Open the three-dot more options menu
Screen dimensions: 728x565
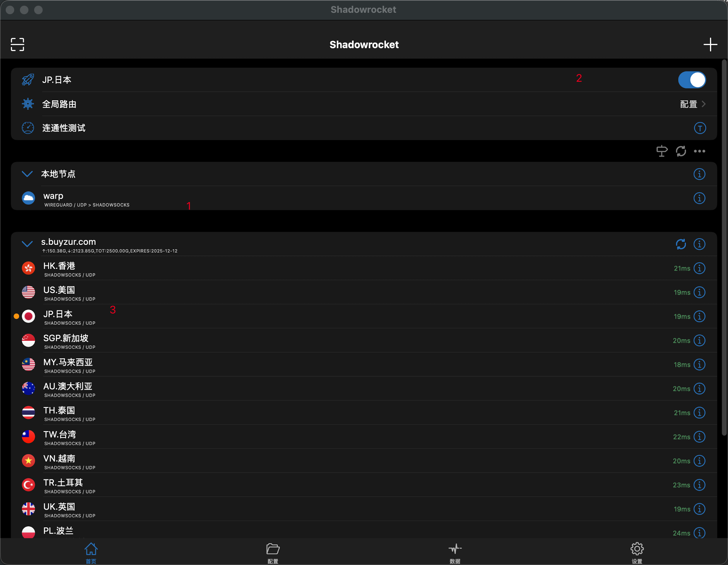click(700, 151)
